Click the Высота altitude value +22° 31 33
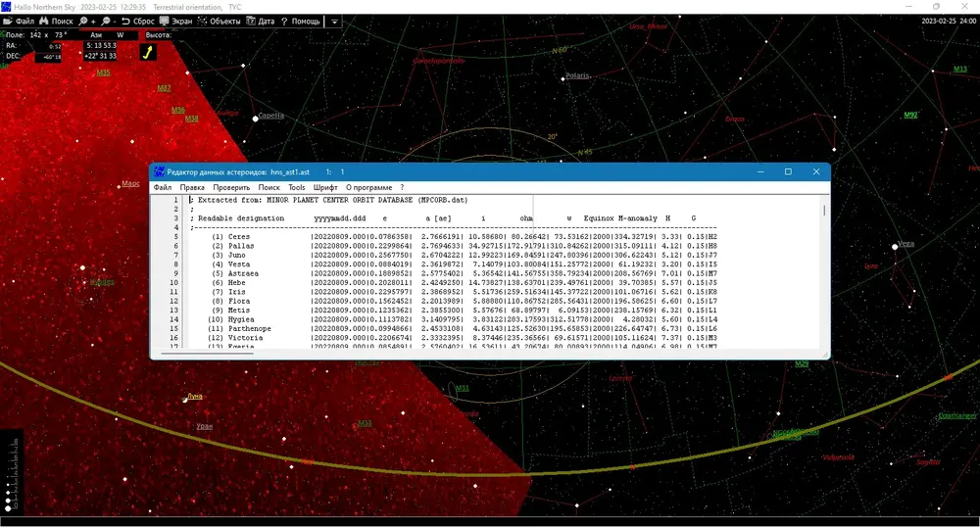This screenshot has height=527, width=980. pos(101,56)
